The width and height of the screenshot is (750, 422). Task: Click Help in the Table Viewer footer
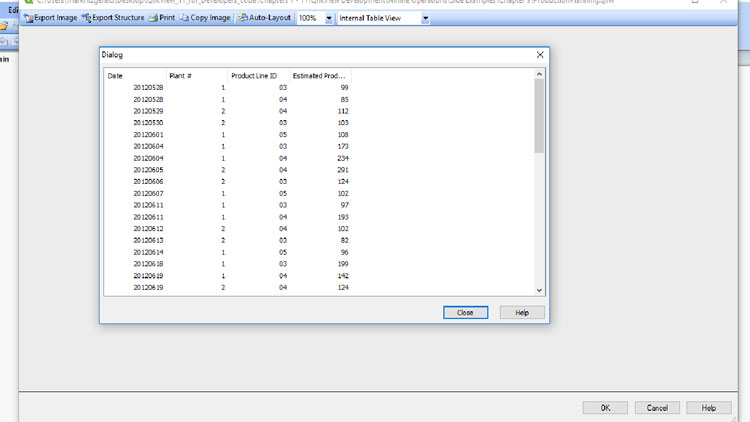click(708, 408)
